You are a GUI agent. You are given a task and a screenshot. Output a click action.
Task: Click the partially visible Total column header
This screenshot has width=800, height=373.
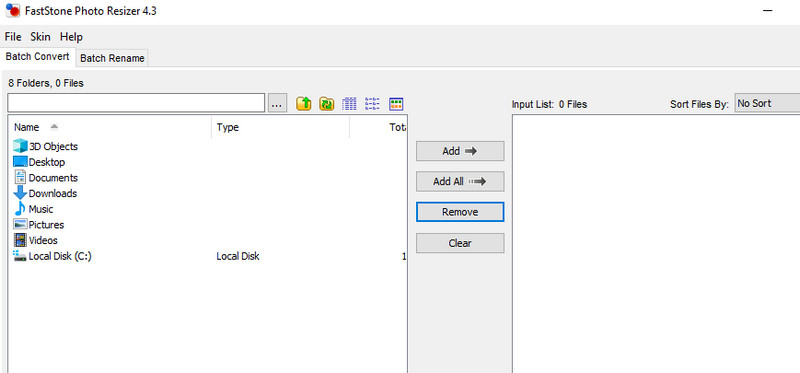(378, 127)
